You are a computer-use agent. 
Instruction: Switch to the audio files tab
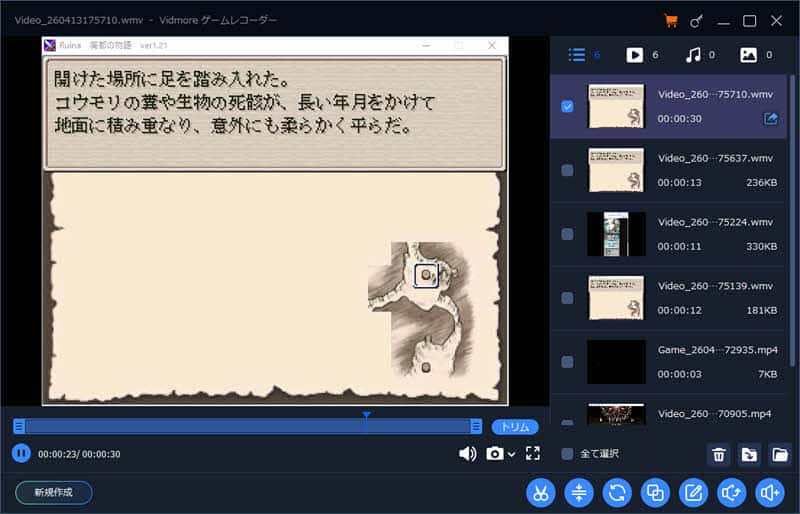pos(692,55)
